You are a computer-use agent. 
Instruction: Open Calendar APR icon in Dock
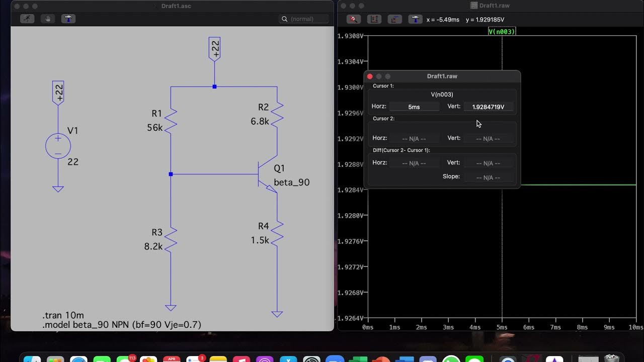pyautogui.click(x=172, y=359)
